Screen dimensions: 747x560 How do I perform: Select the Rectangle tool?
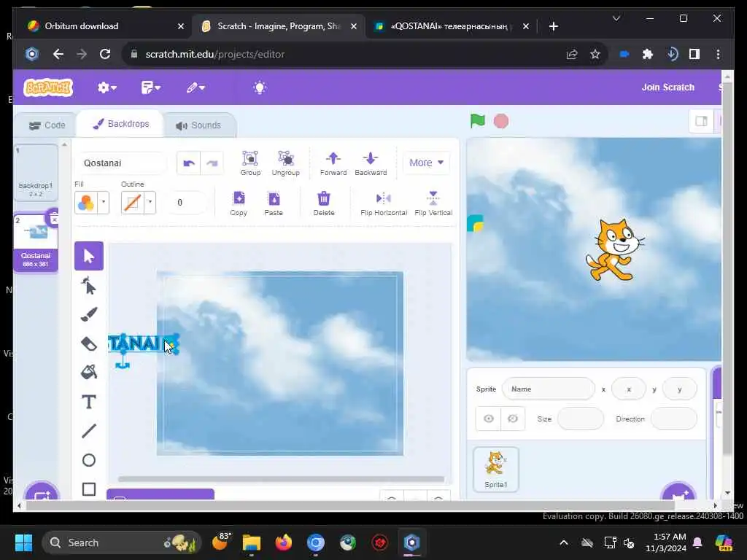(88, 489)
